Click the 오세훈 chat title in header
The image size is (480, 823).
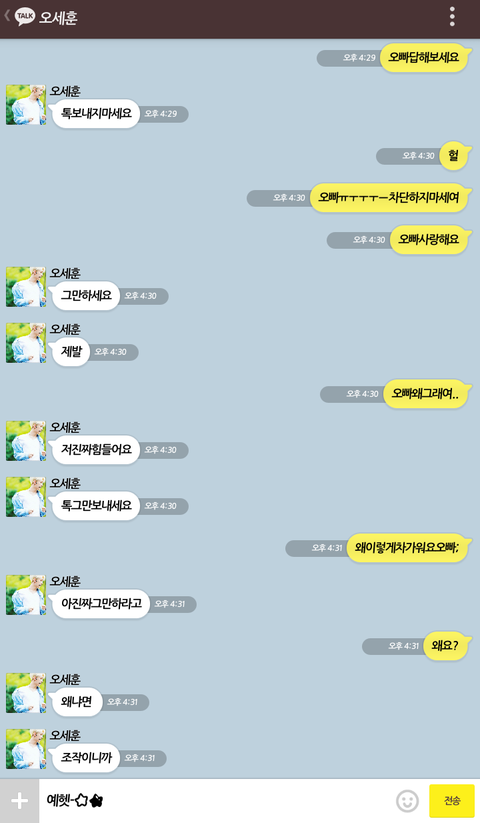pos(58,17)
